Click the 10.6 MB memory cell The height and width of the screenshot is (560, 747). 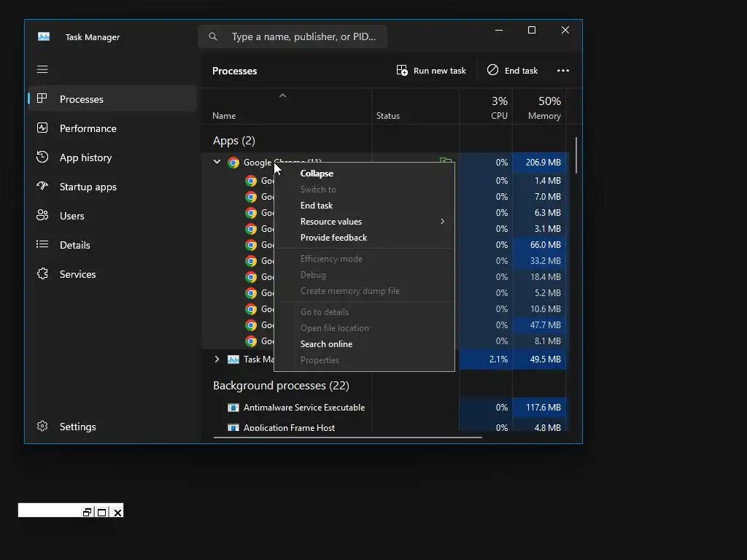(x=539, y=309)
